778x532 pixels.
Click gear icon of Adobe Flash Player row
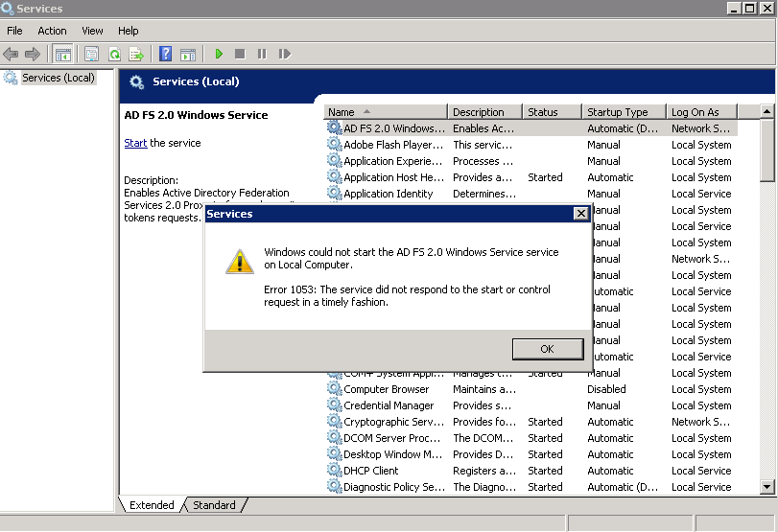[335, 145]
